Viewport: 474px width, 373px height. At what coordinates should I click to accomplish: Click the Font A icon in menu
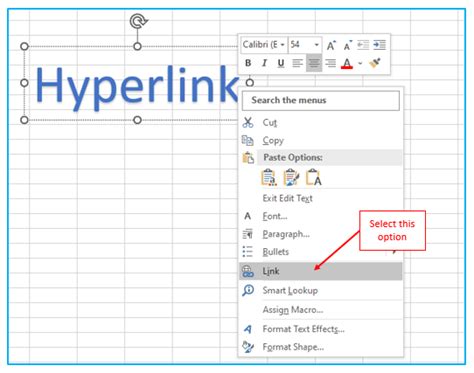(x=247, y=216)
